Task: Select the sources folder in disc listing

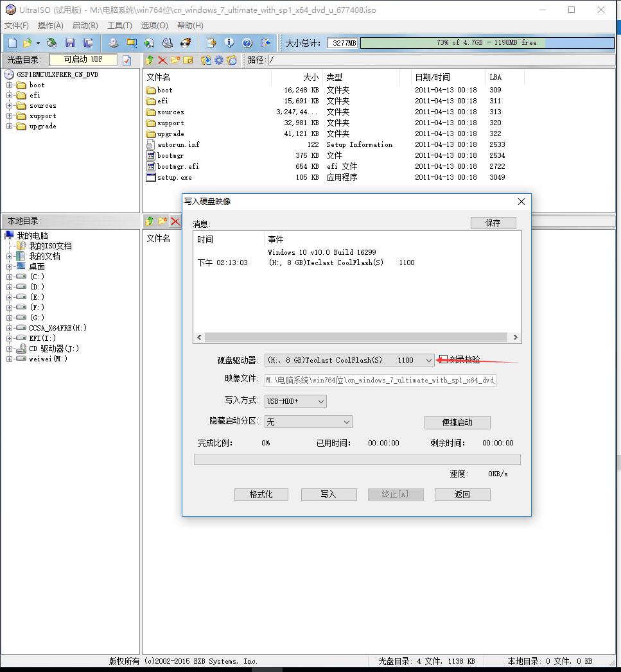Action: (x=169, y=112)
